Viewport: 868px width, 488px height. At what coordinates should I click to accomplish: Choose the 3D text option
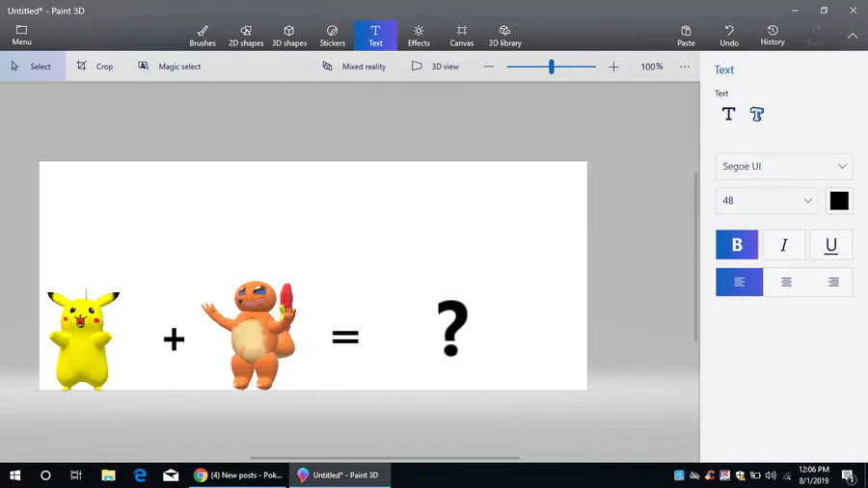point(757,114)
